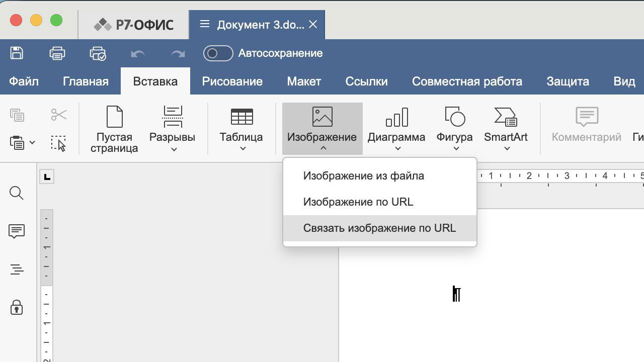Switch to Совместная работа tab
644x362 pixels.
467,81
